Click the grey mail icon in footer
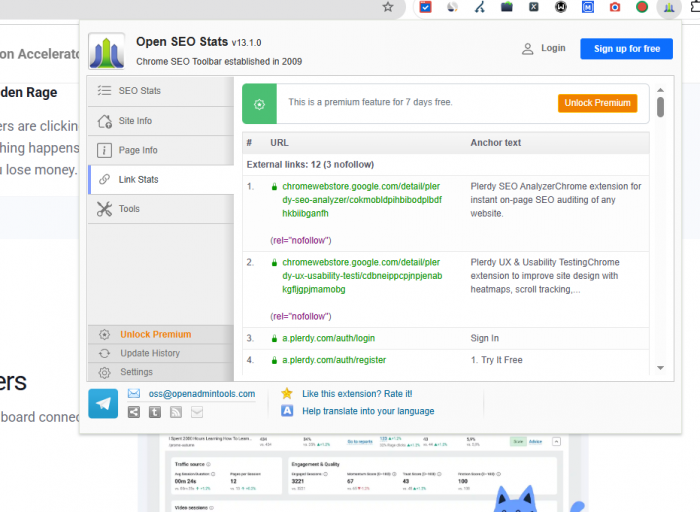 197,412
